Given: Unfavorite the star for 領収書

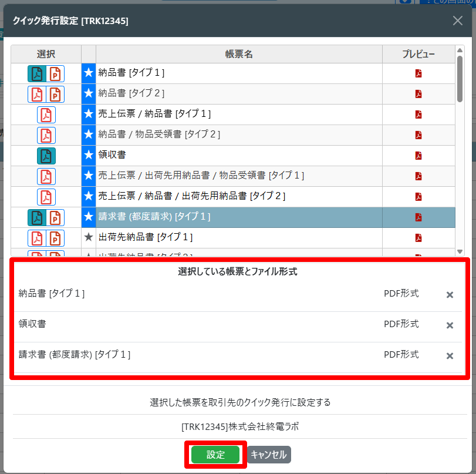Looking at the screenshot, I should (89, 155).
